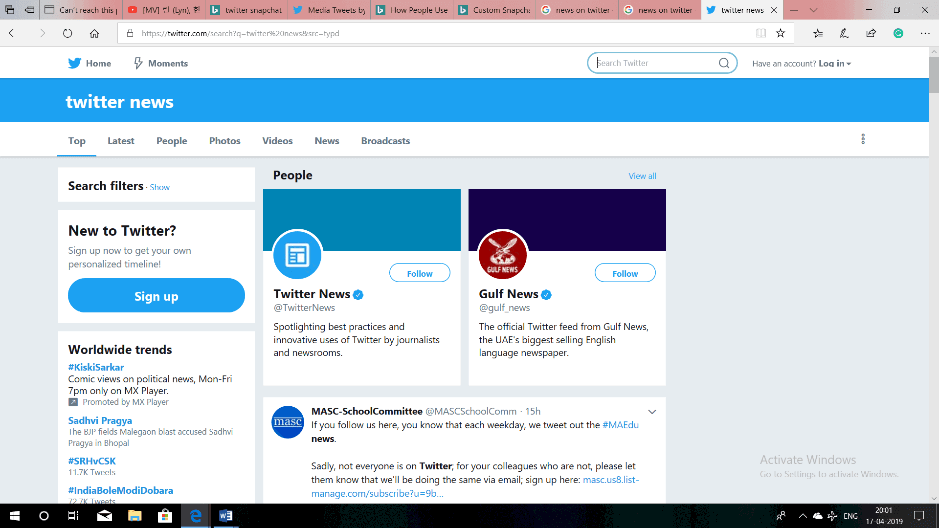939x528 pixels.
Task: Expand MASC tweet options chevron
Action: point(652,412)
